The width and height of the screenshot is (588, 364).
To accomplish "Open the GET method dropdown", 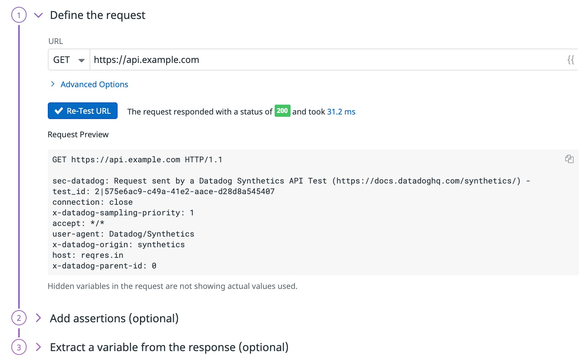I will coord(69,60).
